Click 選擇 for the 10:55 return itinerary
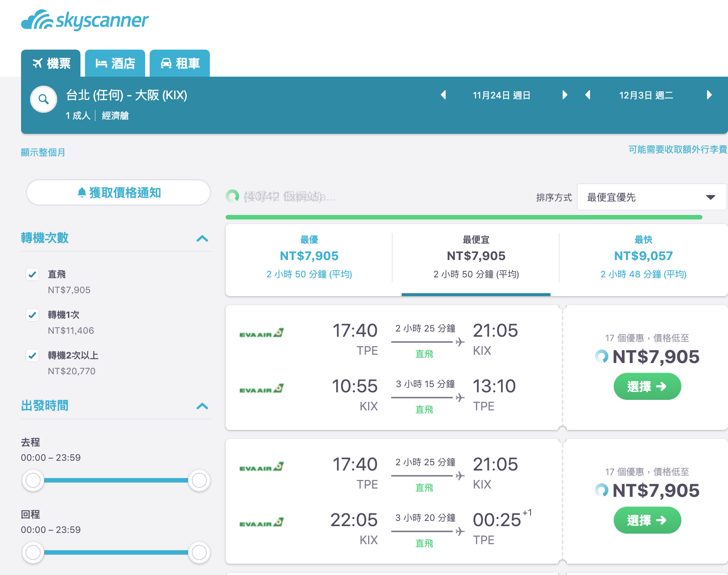The image size is (728, 575). [647, 386]
